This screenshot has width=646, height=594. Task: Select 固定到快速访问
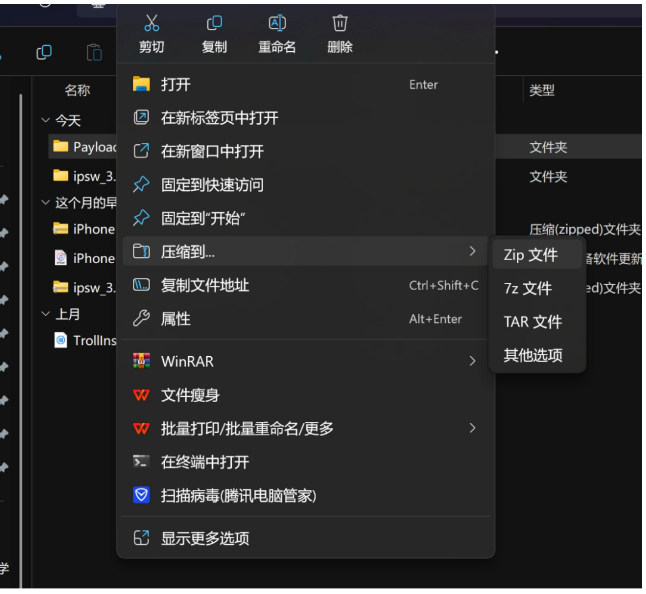[x=305, y=185]
